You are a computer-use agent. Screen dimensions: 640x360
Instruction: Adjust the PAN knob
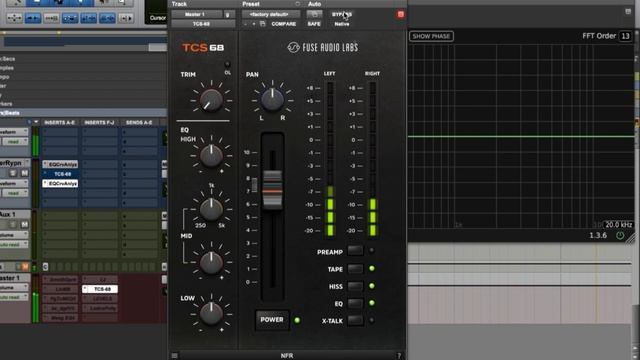(272, 99)
